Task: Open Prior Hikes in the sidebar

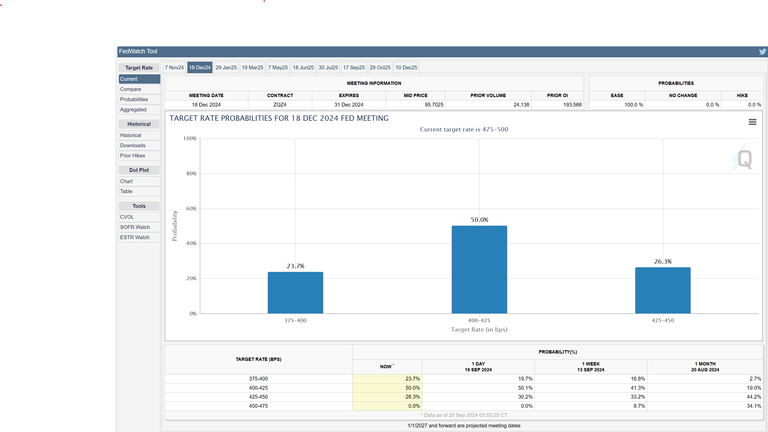Action: tap(133, 156)
